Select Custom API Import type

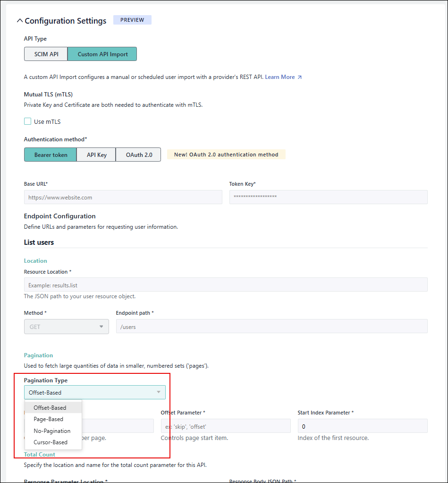(x=102, y=54)
